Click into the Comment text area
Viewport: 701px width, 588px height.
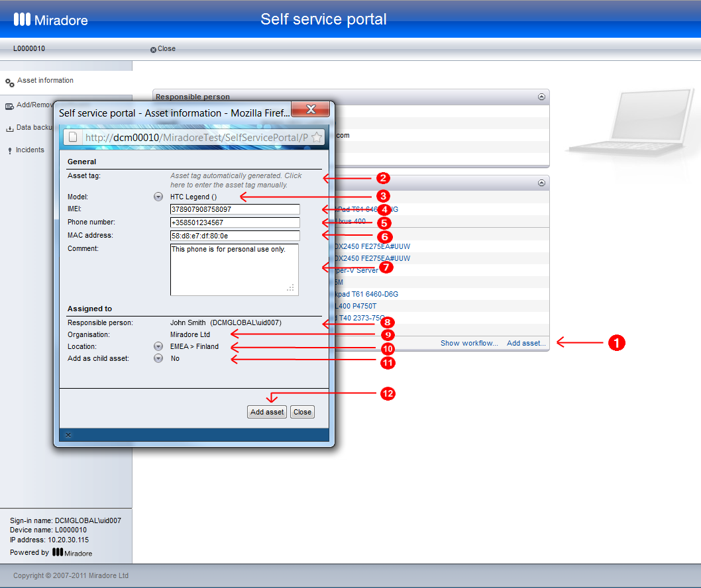click(x=235, y=270)
